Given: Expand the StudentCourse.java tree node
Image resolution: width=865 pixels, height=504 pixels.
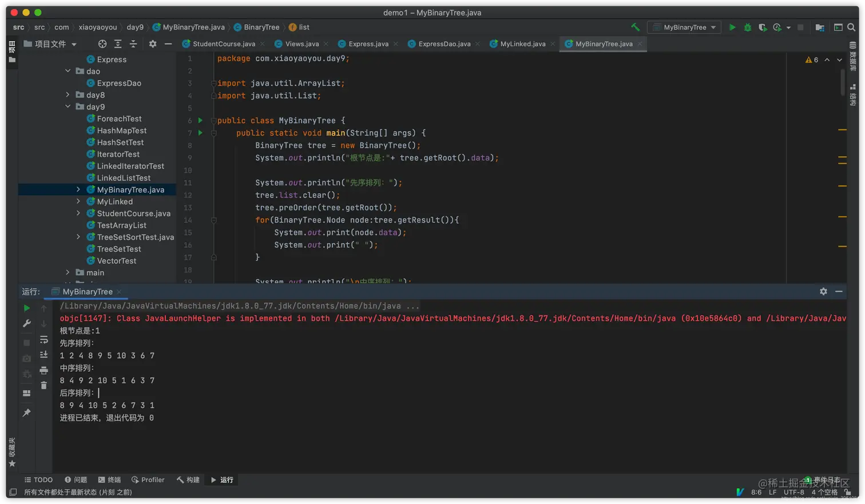Looking at the screenshot, I should pyautogui.click(x=78, y=213).
